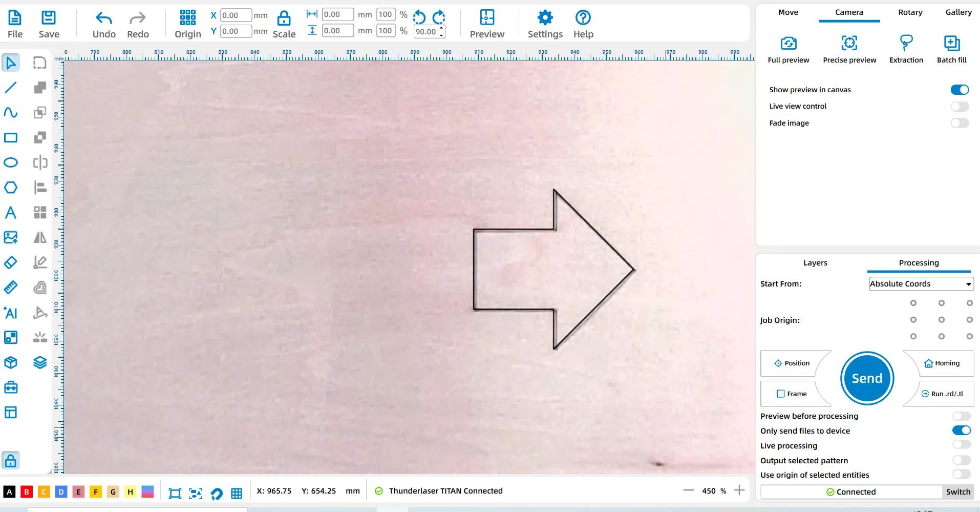
Task: Select the center Job Origin radio button
Action: tap(941, 320)
